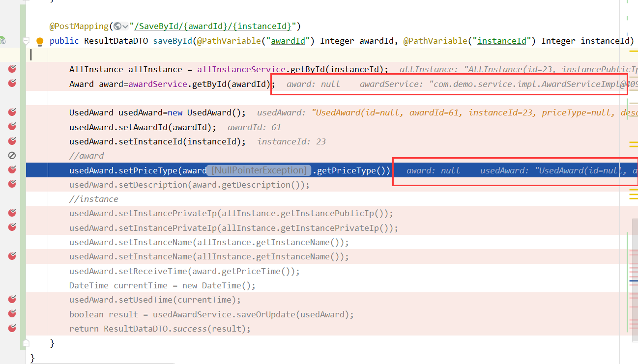
Task: Click the invalid breakpoint icon on //award line
Action: (12, 155)
